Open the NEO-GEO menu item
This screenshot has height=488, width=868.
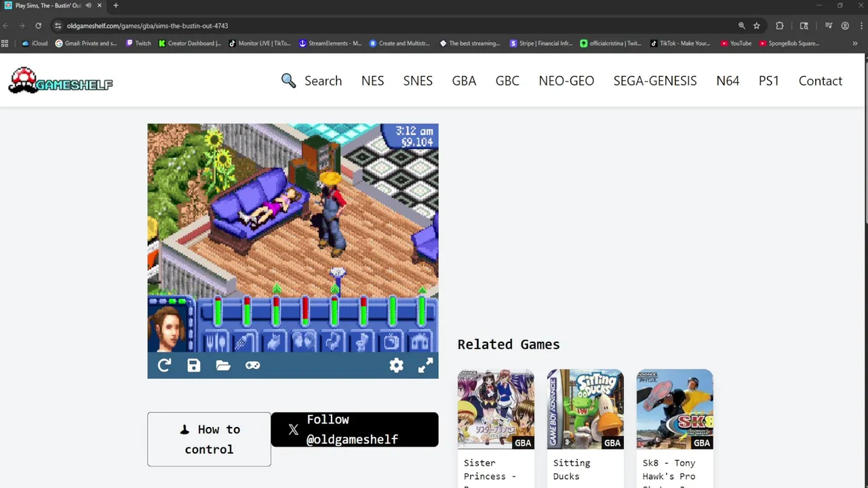[x=566, y=81]
